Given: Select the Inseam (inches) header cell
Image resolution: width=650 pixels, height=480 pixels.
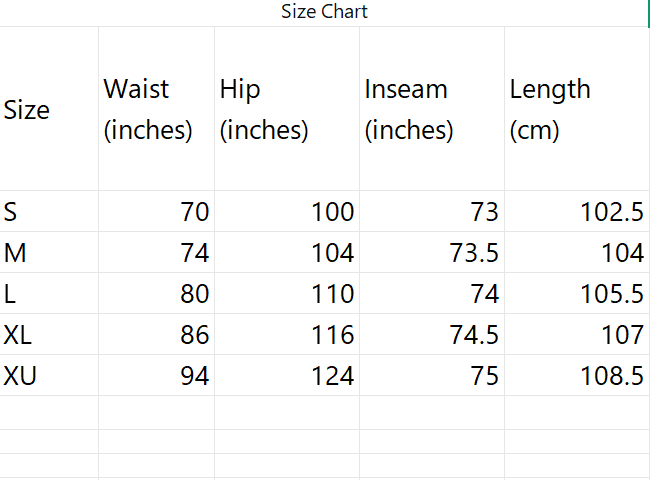Looking at the screenshot, I should click(432, 109).
